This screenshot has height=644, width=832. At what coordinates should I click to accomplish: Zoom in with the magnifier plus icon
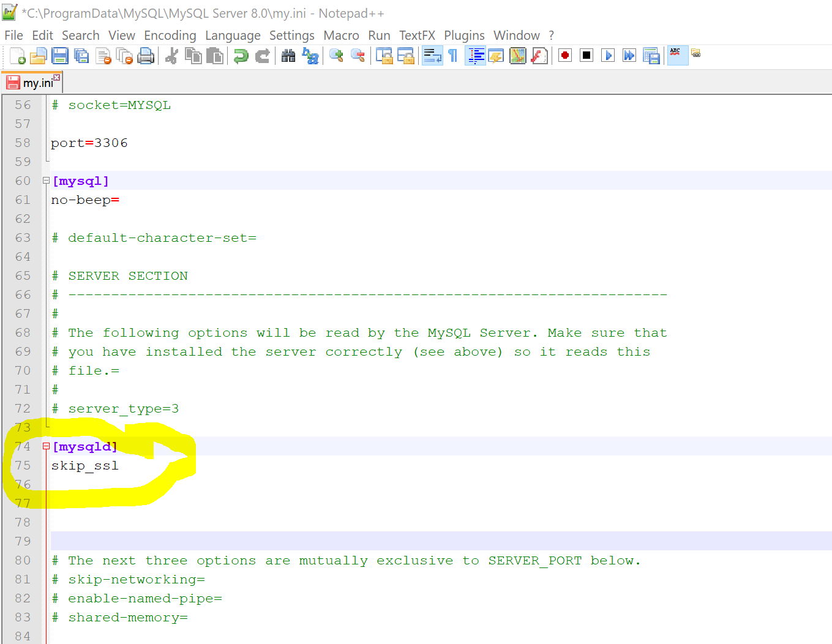coord(336,56)
